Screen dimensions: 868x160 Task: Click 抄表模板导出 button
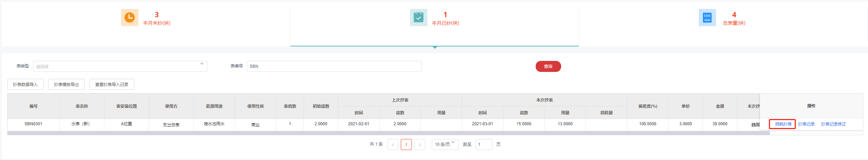tap(66, 84)
